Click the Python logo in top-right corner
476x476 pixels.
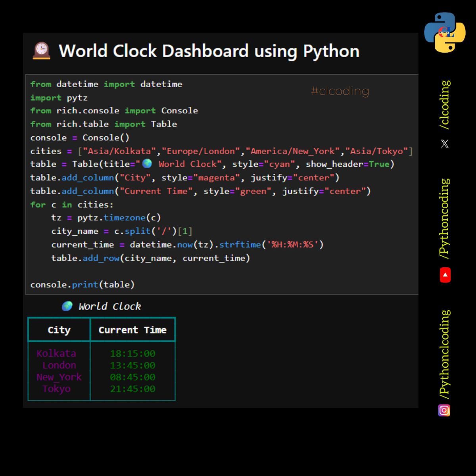click(445, 33)
